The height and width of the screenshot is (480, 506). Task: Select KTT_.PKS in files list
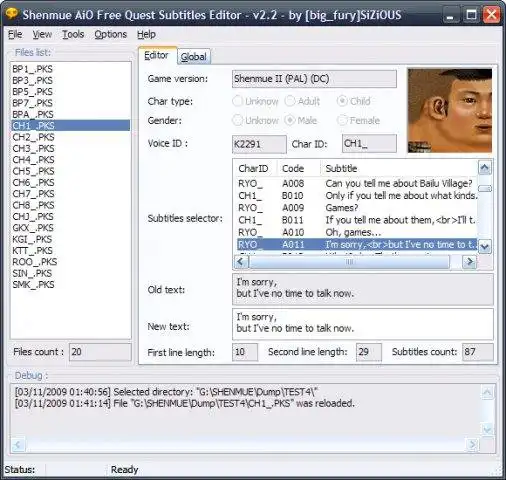click(x=70, y=250)
